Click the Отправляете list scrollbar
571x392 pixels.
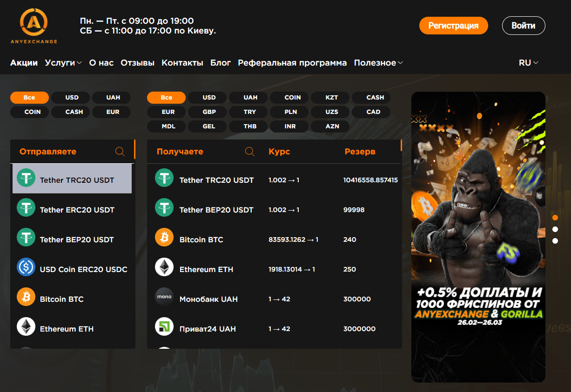point(134,149)
